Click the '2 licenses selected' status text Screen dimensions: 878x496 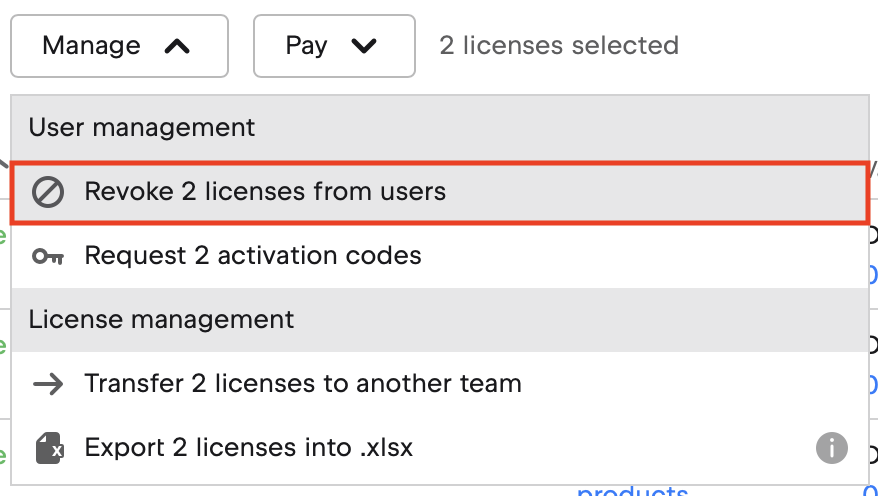click(559, 46)
